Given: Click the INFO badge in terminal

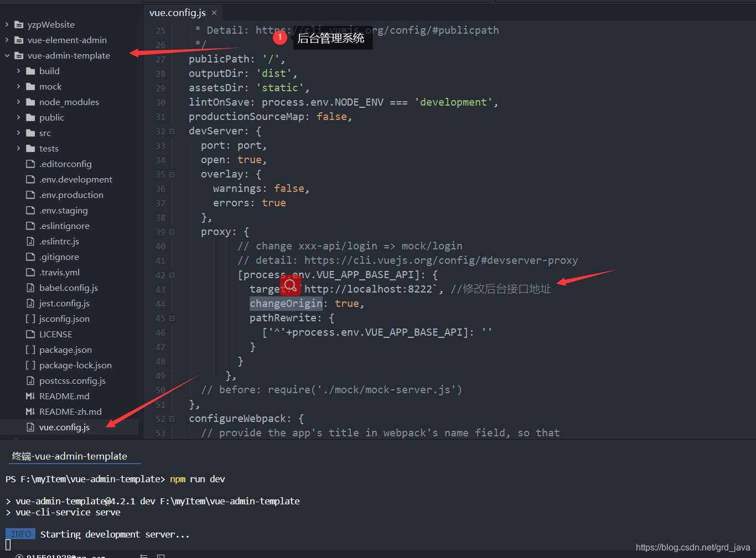Looking at the screenshot, I should [x=20, y=534].
